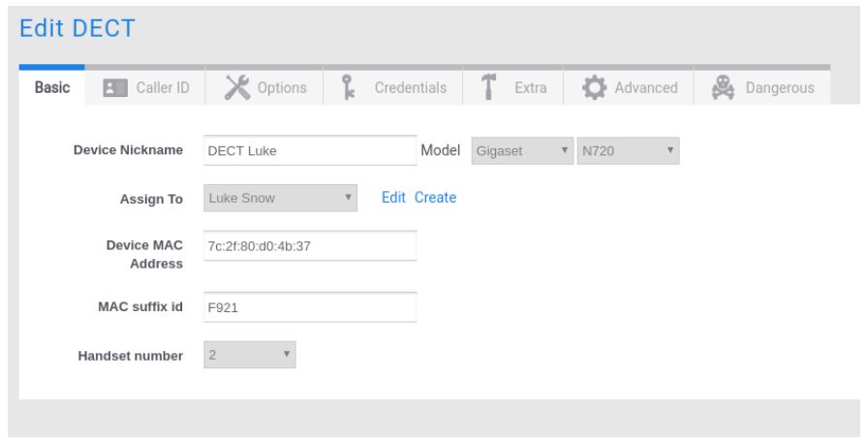Screen dimensions: 868x444
Task: Open the Gigaset manufacturer dropdown
Action: click(521, 151)
